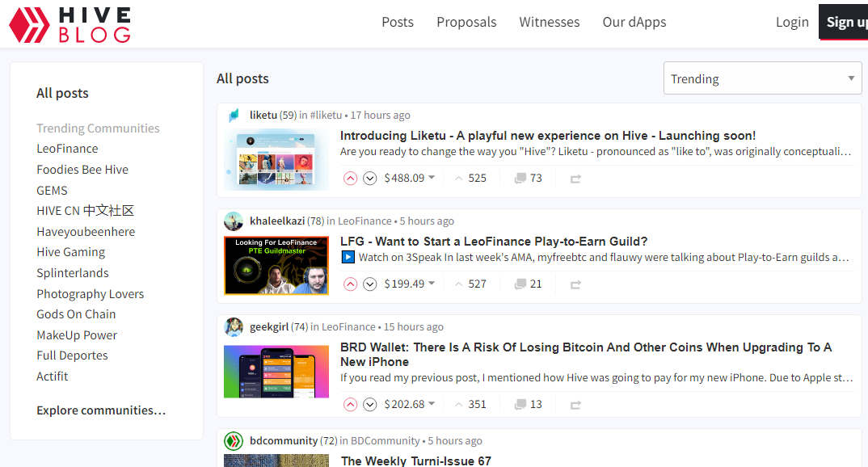The height and width of the screenshot is (467, 868).
Task: Click '17 hours ago' timestamp
Action: tap(381, 115)
